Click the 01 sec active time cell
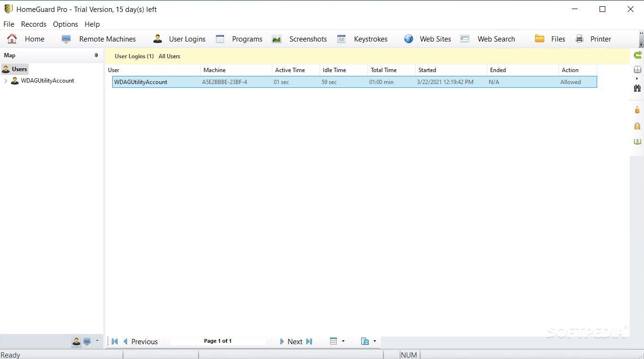Screen dimensions: 644x359 pos(281,82)
